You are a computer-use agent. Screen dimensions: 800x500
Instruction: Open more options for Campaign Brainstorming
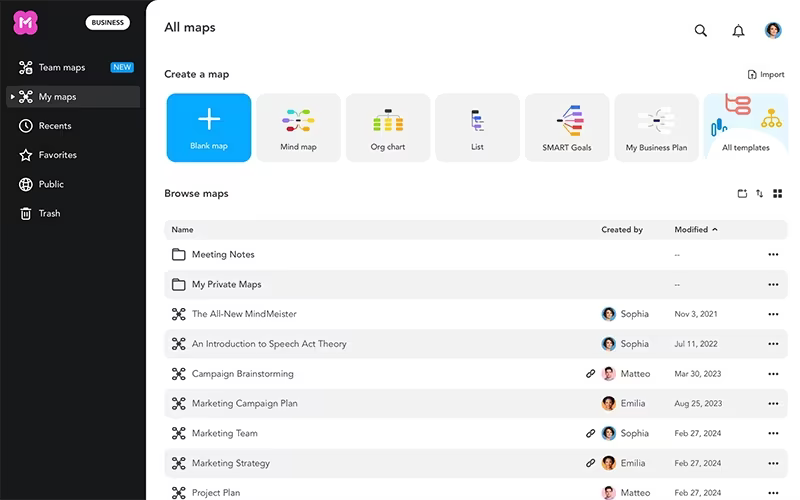point(773,374)
